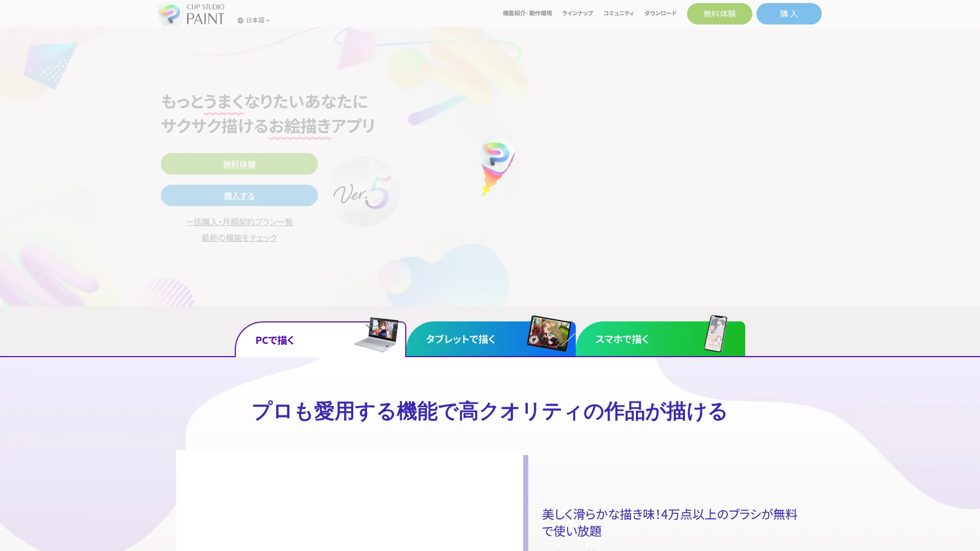This screenshot has width=980, height=551.
Task: Open the ラインナップ menu item
Action: 577,13
